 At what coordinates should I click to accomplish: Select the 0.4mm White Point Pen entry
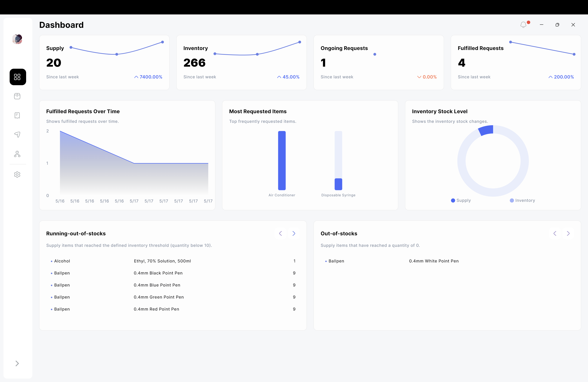click(434, 261)
